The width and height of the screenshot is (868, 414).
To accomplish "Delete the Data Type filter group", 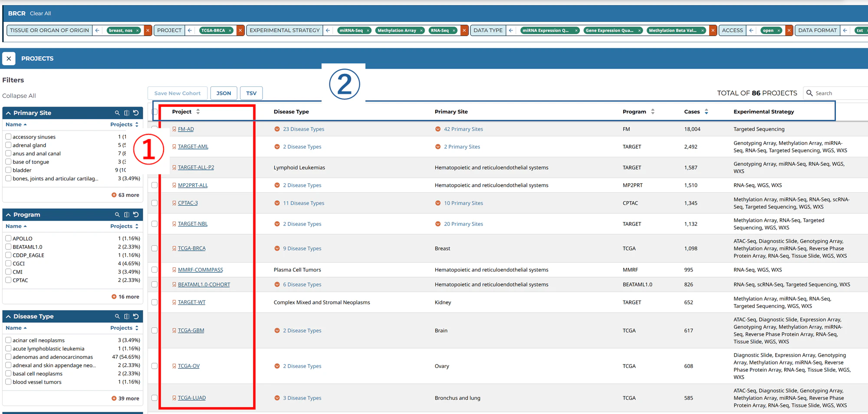I will click(713, 30).
